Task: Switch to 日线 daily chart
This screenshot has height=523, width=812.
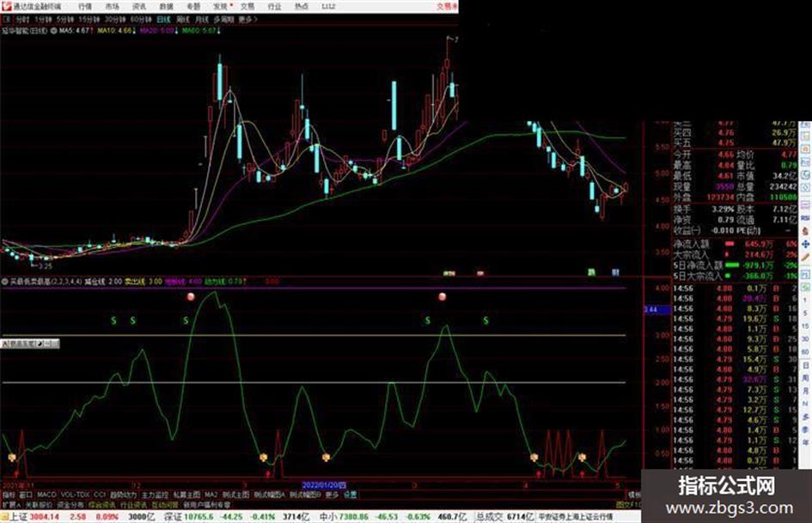Action: pyautogui.click(x=163, y=19)
